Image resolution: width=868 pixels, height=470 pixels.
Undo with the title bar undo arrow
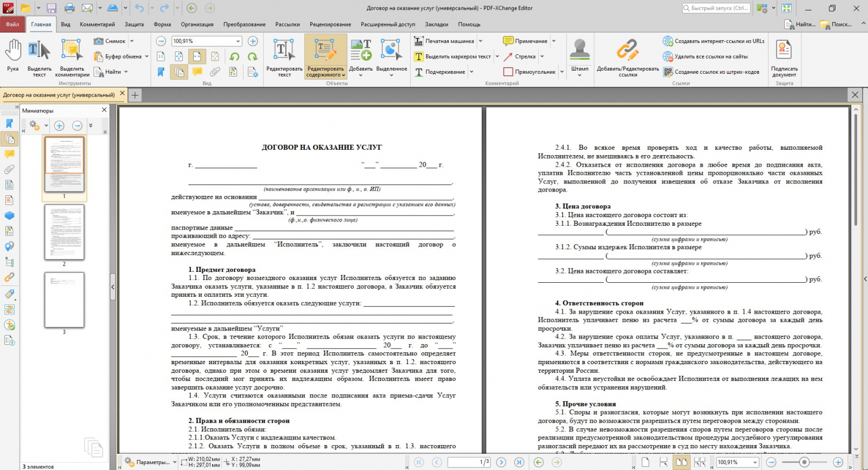[139, 8]
